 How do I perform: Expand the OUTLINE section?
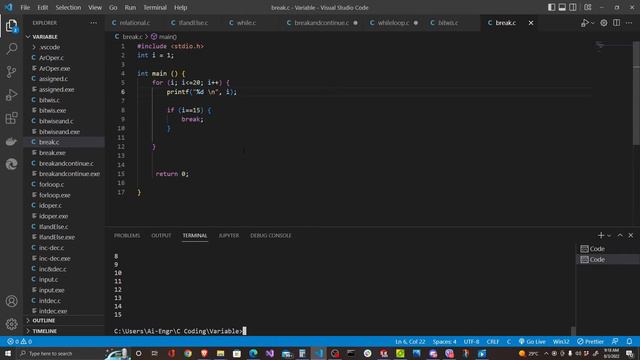pyautogui.click(x=44, y=320)
